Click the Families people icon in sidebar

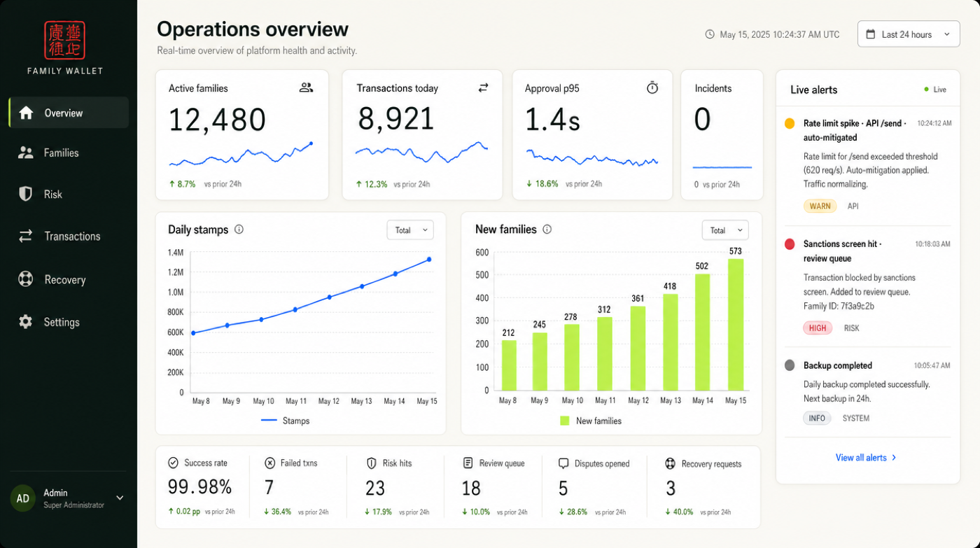[26, 153]
